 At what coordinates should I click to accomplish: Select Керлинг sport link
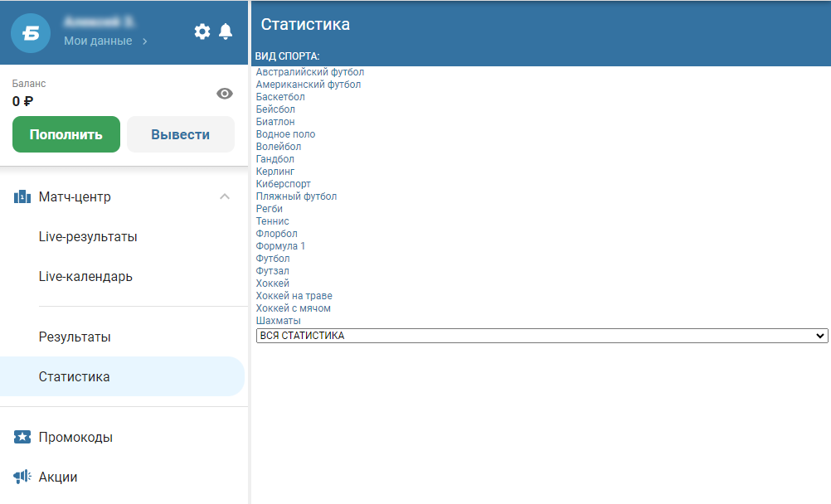pos(275,172)
